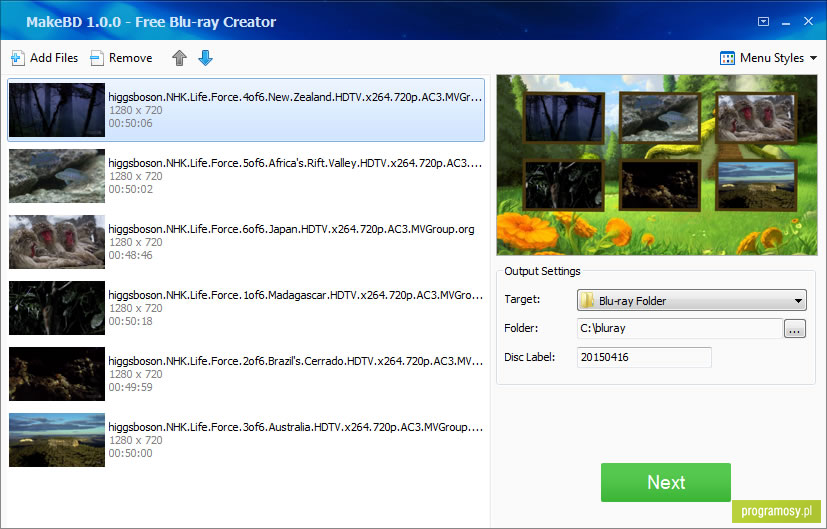Click the duration 00:50:18
827x529 pixels.
tap(130, 321)
